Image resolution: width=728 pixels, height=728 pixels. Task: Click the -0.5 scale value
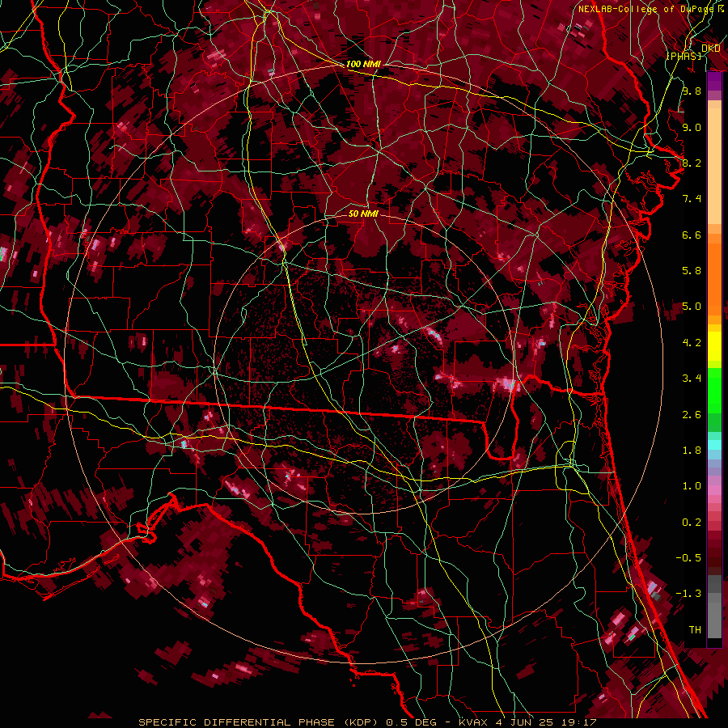(x=688, y=558)
